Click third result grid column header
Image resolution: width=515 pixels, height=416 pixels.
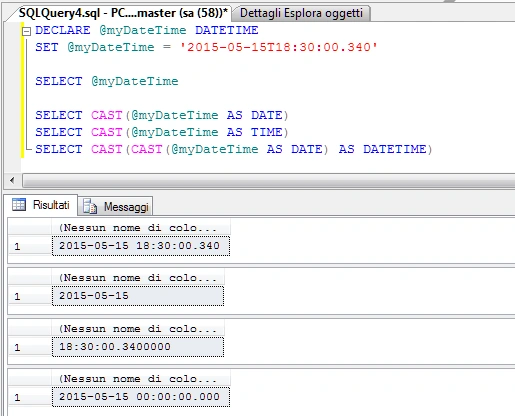click(138, 329)
